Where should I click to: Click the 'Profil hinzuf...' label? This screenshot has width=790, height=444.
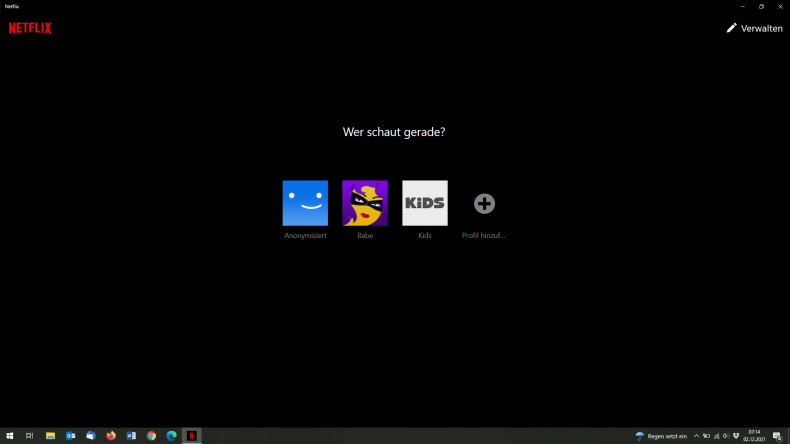pos(484,236)
